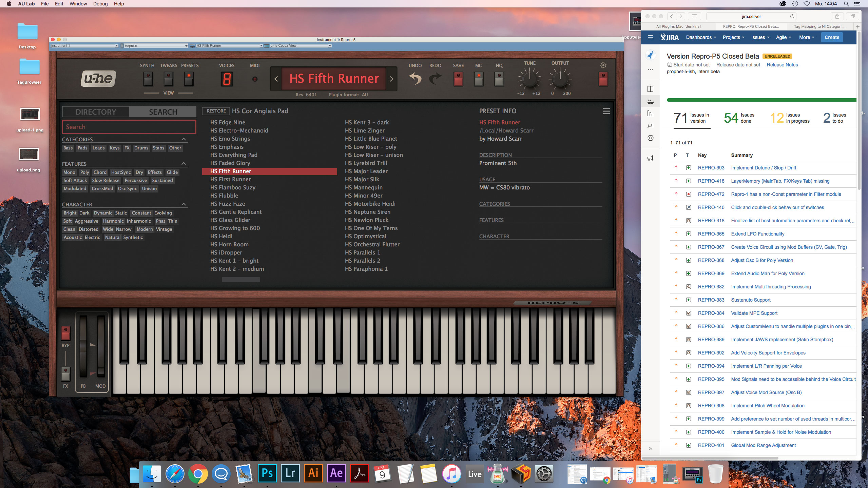Screen dimensions: 868x488
Task: Expand the JIRA More dropdown
Action: (807, 37)
